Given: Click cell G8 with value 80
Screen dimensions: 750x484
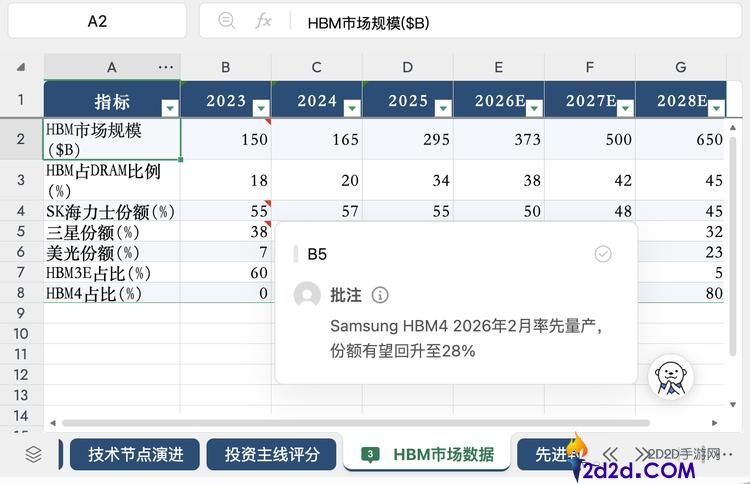Looking at the screenshot, I should point(681,293).
